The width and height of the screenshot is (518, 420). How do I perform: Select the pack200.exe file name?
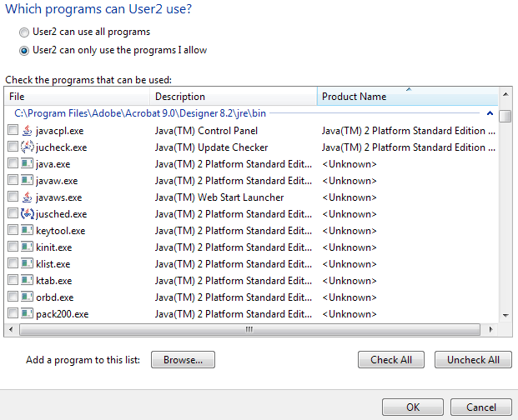[62, 314]
